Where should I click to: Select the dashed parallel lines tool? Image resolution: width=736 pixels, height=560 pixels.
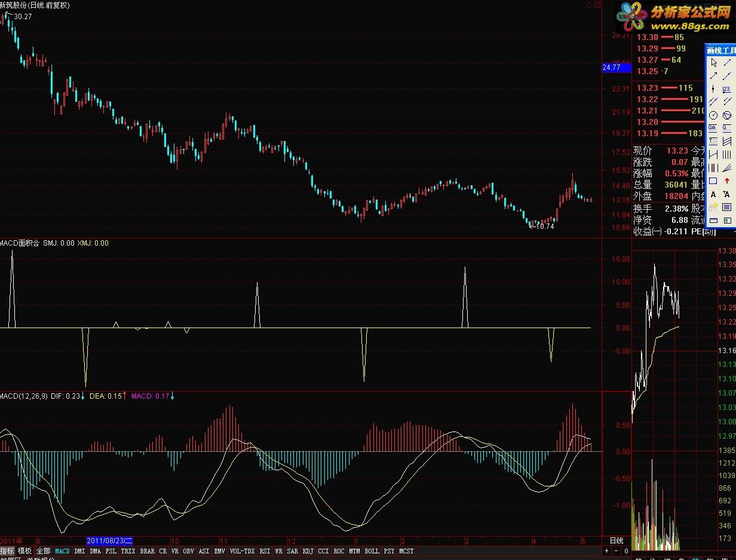pos(727,102)
